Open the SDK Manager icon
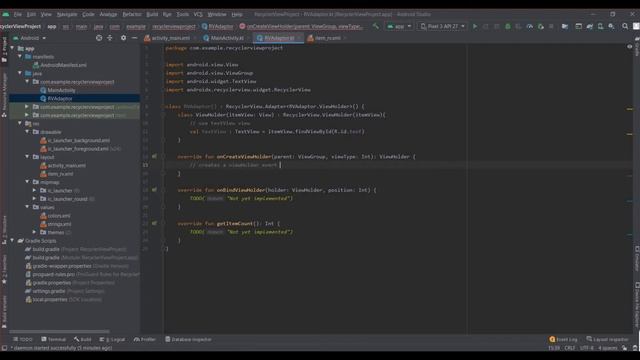The width and height of the screenshot is (640, 360). tap(611, 26)
